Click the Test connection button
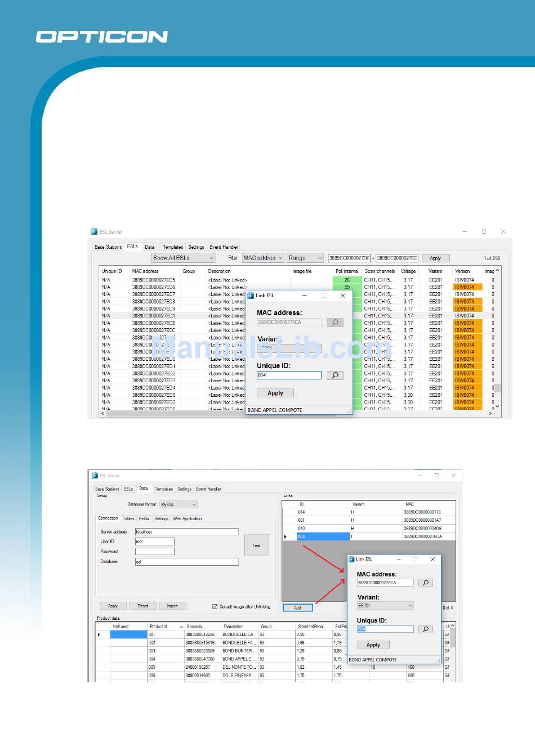Viewport: 535px width, 756px height. [x=256, y=545]
